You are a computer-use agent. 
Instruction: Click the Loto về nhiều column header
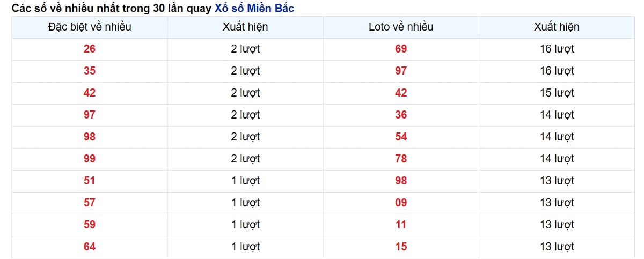click(401, 27)
